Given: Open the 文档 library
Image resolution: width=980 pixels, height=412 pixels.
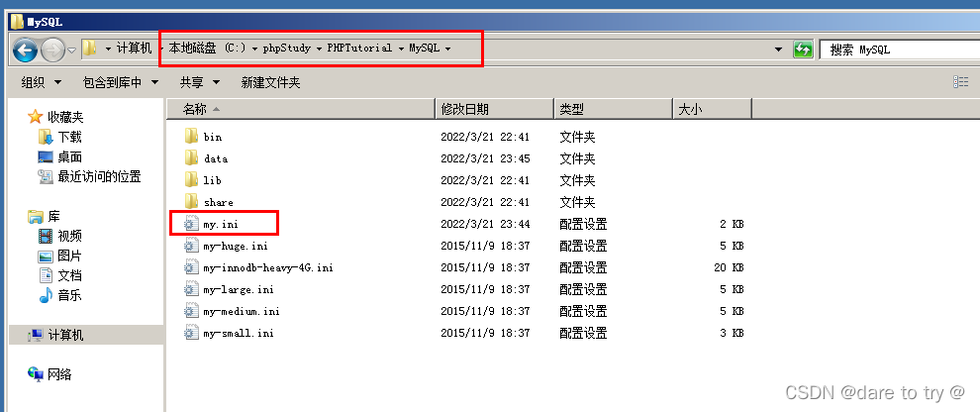Looking at the screenshot, I should [70, 275].
